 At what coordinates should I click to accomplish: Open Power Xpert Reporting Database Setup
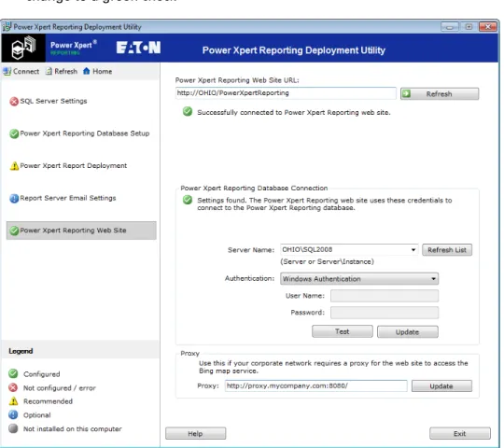(79, 133)
